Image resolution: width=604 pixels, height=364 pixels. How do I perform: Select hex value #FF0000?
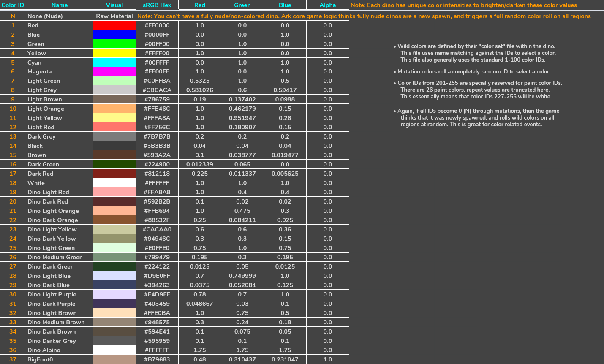click(157, 25)
